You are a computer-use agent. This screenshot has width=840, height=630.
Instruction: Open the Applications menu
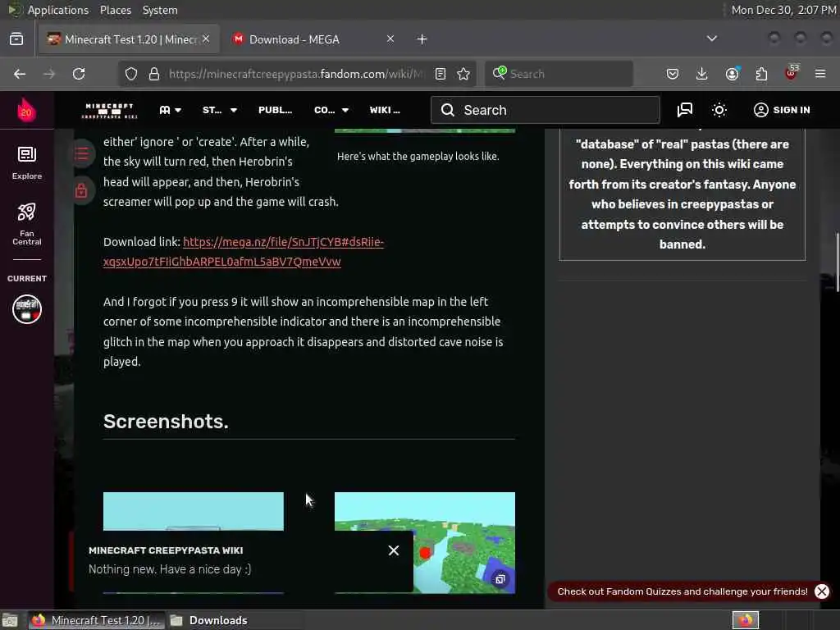(x=58, y=10)
